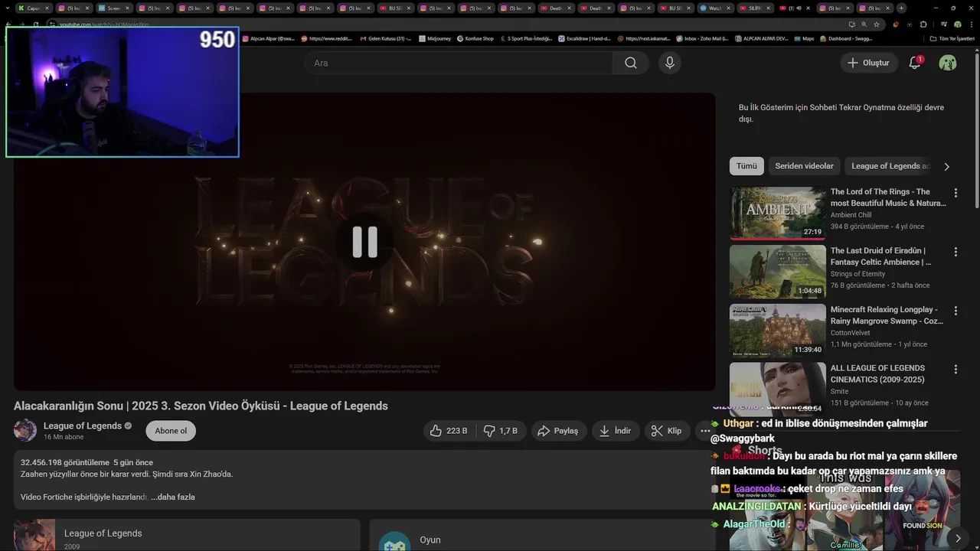Click the YouTube search magnifier button

[x=631, y=63]
